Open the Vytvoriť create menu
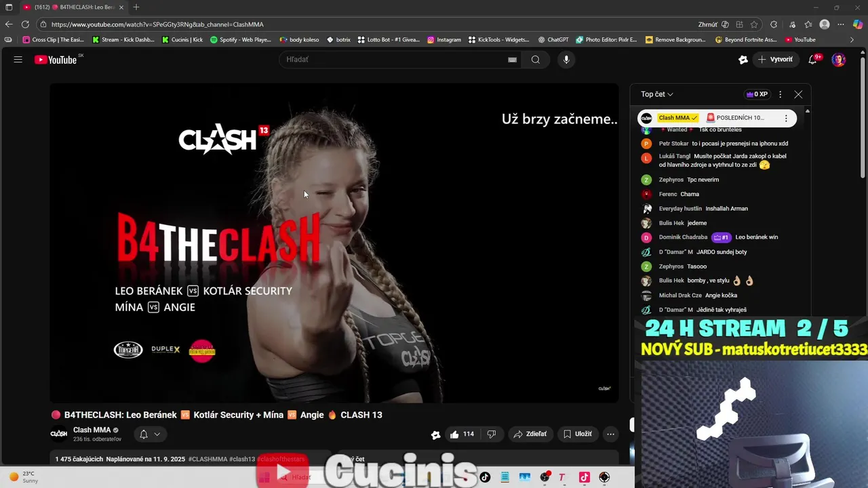This screenshot has height=488, width=868. click(774, 60)
